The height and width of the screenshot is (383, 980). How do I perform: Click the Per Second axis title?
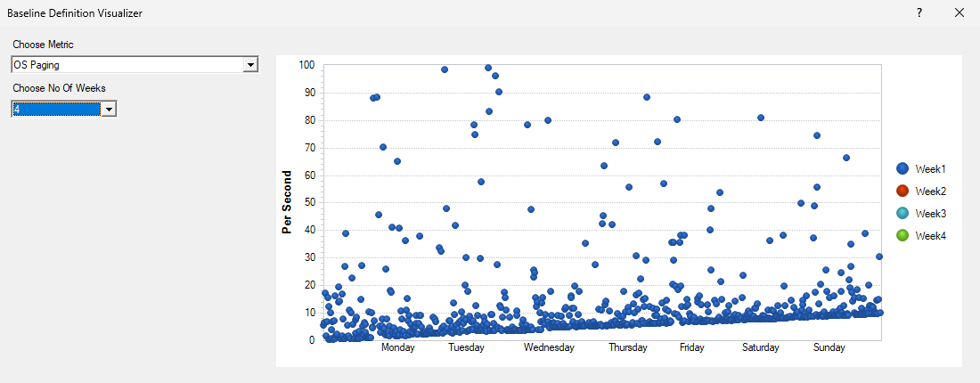[x=287, y=202]
